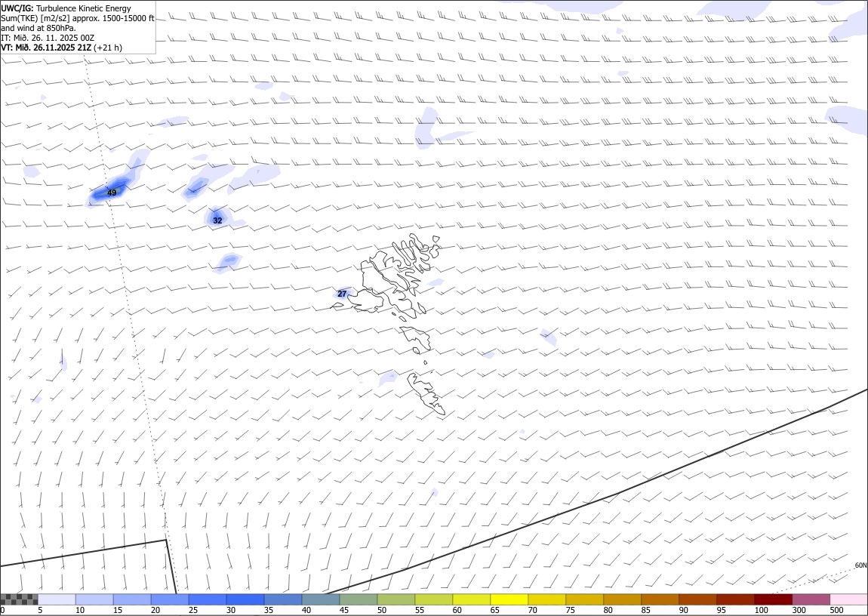The width and height of the screenshot is (868, 616).
Task: Click the 80–85 orange legend swatch
Action: 622,599
